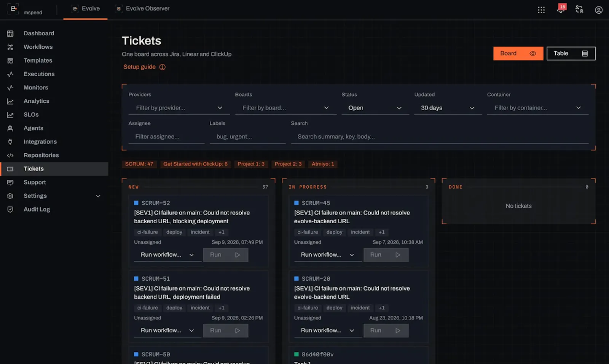Click the SLOs chart icon
This screenshot has width=609, height=364.
click(10, 115)
